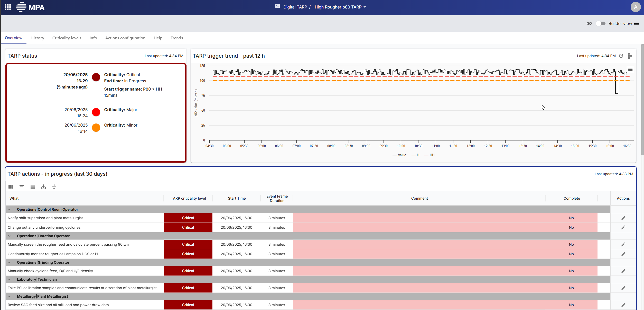Refresh the TARP trigger trend chart
The width and height of the screenshot is (644, 310).
pos(621,56)
